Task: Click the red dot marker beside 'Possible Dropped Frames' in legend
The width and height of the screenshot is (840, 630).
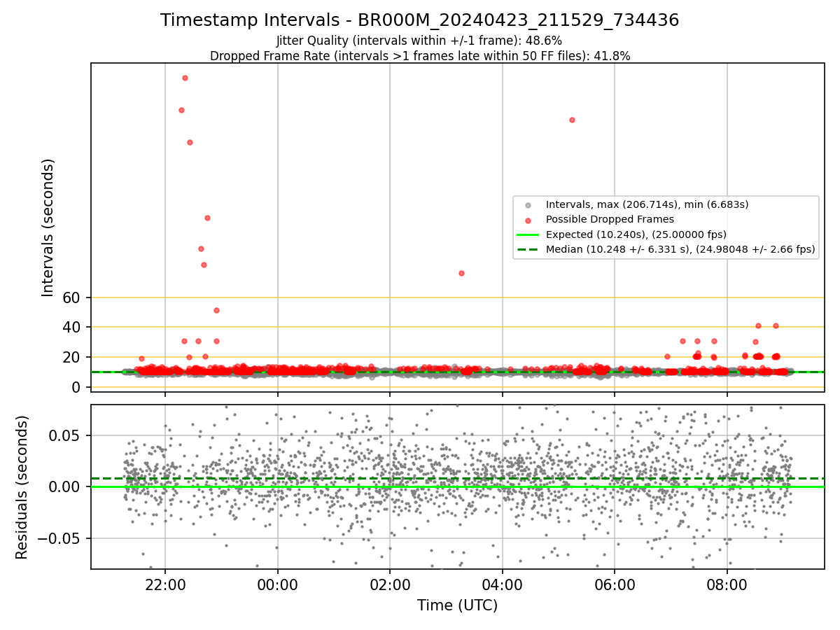Action: 528,220
